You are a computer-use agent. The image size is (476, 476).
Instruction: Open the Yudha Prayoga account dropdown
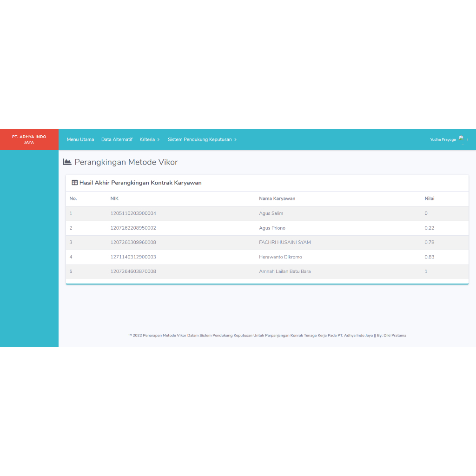[x=442, y=139]
